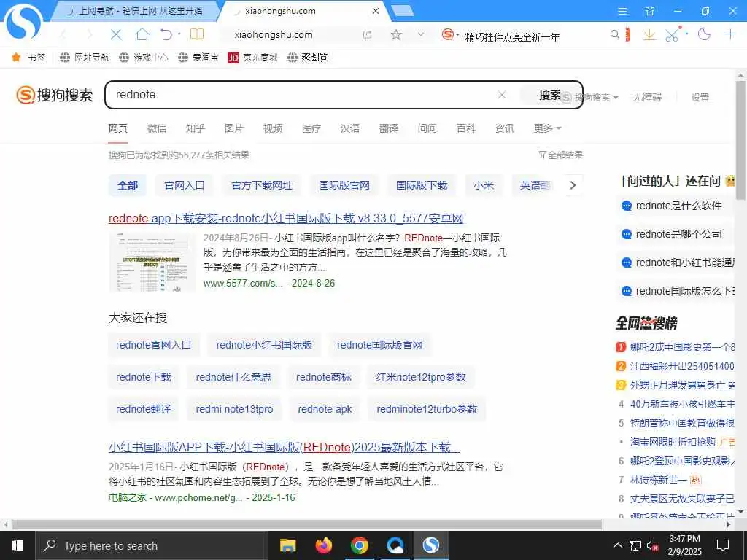Open the 全部结果 filter dropdown
The height and width of the screenshot is (560, 747).
561,155
